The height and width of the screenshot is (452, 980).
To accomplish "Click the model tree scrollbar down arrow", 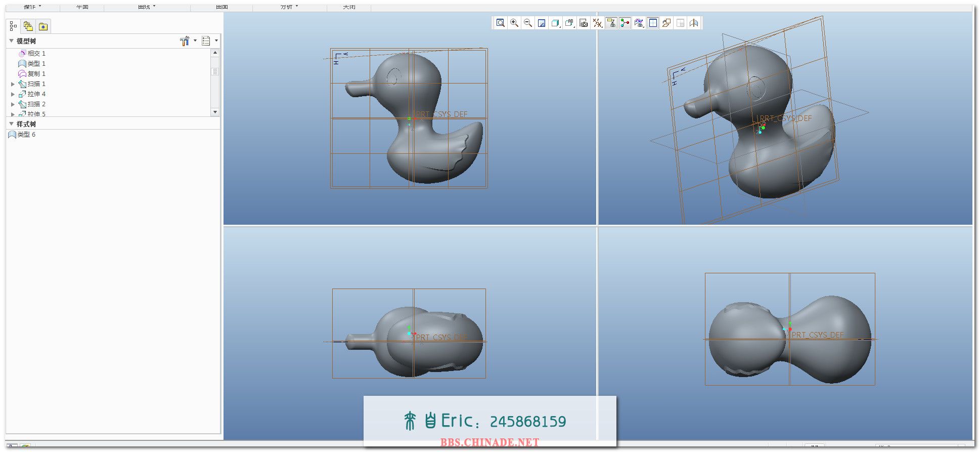I will [215, 112].
